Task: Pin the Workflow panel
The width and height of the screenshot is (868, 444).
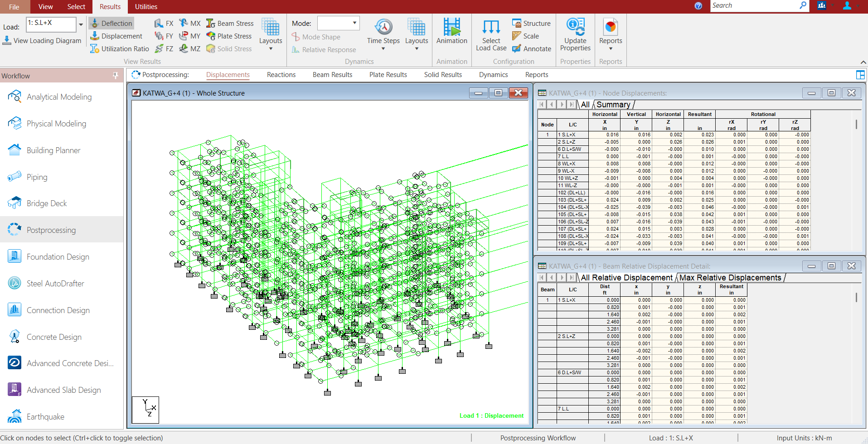Action: coord(116,76)
